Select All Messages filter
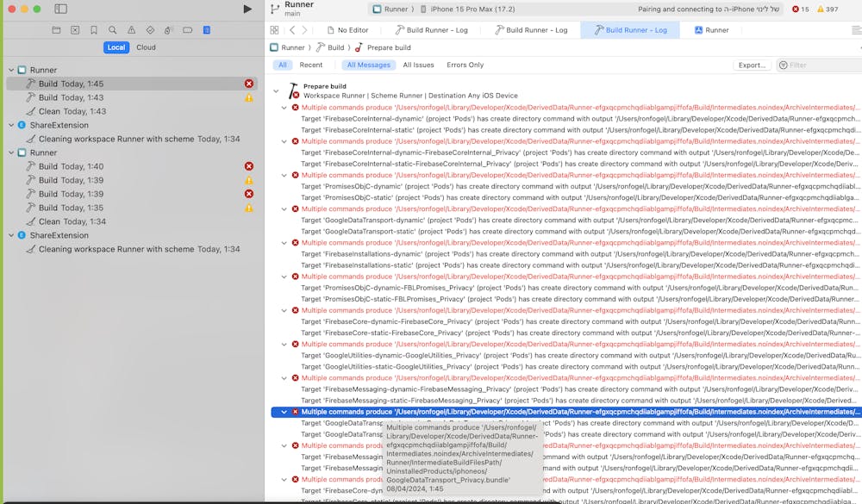 [x=368, y=65]
